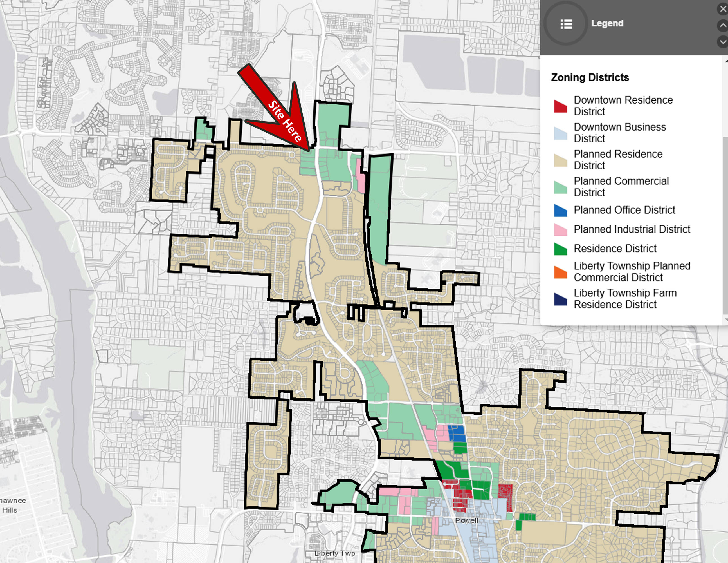Click the legend scrollbar up arrow
Viewport: 728px width, 563px height.
(726, 61)
